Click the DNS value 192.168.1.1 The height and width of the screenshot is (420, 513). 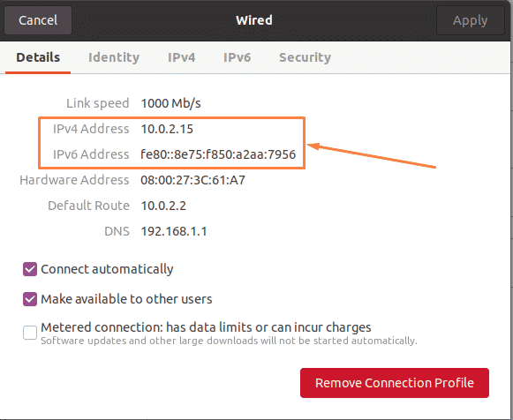[x=174, y=231]
